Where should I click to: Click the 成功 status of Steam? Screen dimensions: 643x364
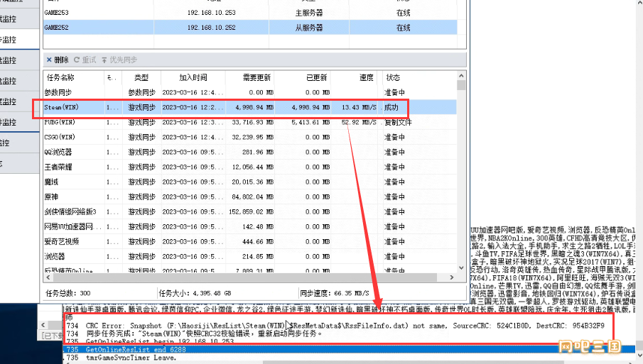click(391, 107)
